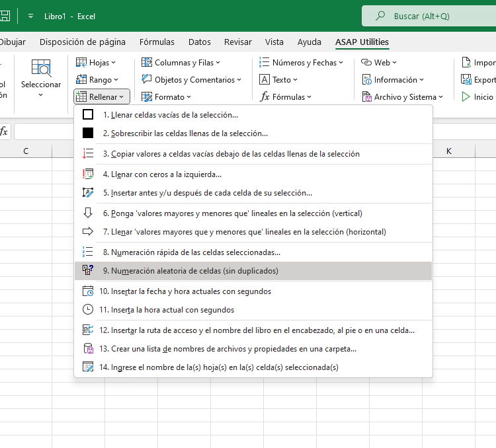Click the right-arrow icon of item 7

pos(88,231)
